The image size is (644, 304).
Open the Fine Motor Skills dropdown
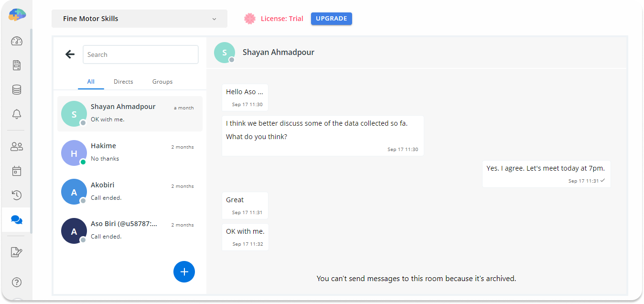coord(139,18)
